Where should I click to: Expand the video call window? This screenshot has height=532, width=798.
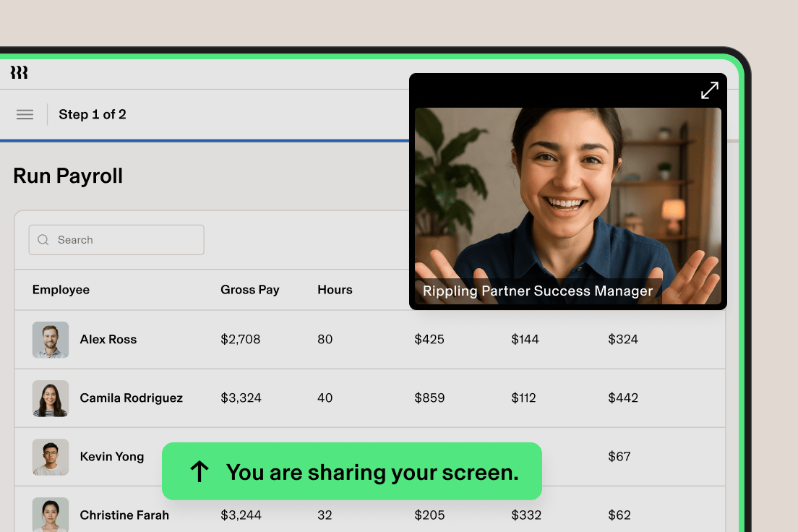[709, 90]
